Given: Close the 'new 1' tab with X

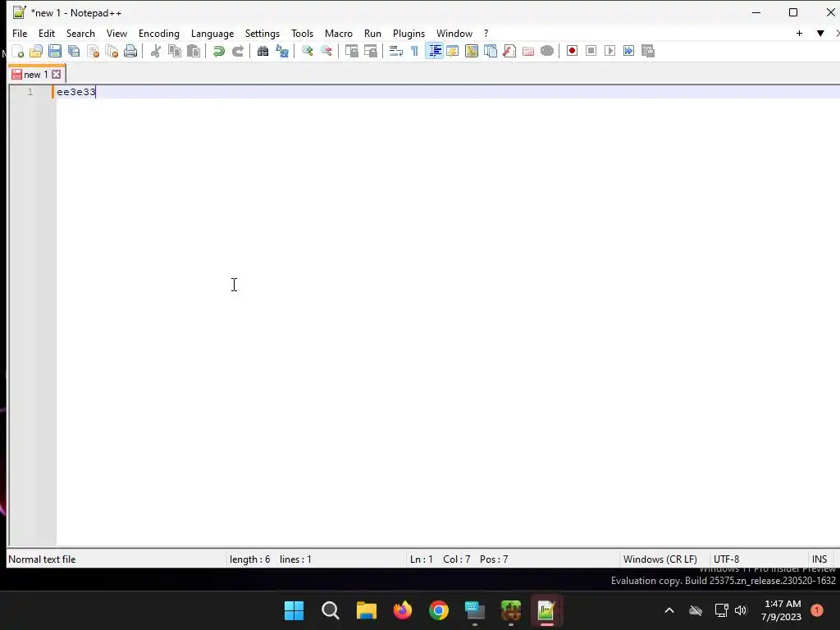Looking at the screenshot, I should point(57,75).
